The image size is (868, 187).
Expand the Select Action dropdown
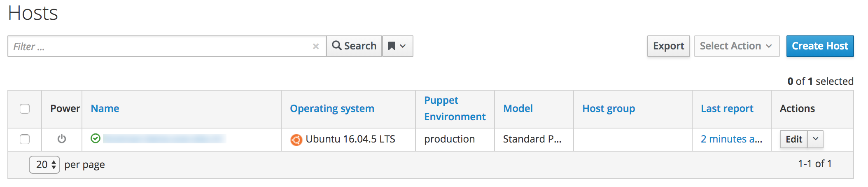(736, 46)
